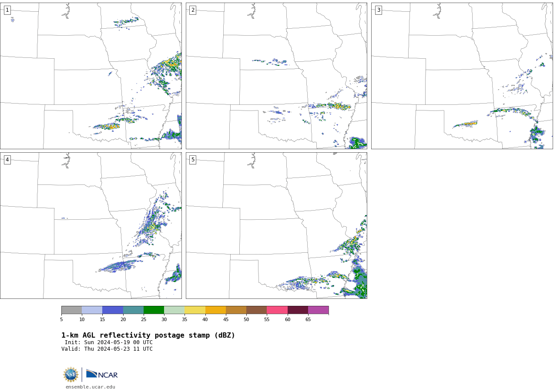Viewport: 557px width, 392px height.
Task: Click the teal 20-25 dBZ swatch
Action: click(133, 310)
